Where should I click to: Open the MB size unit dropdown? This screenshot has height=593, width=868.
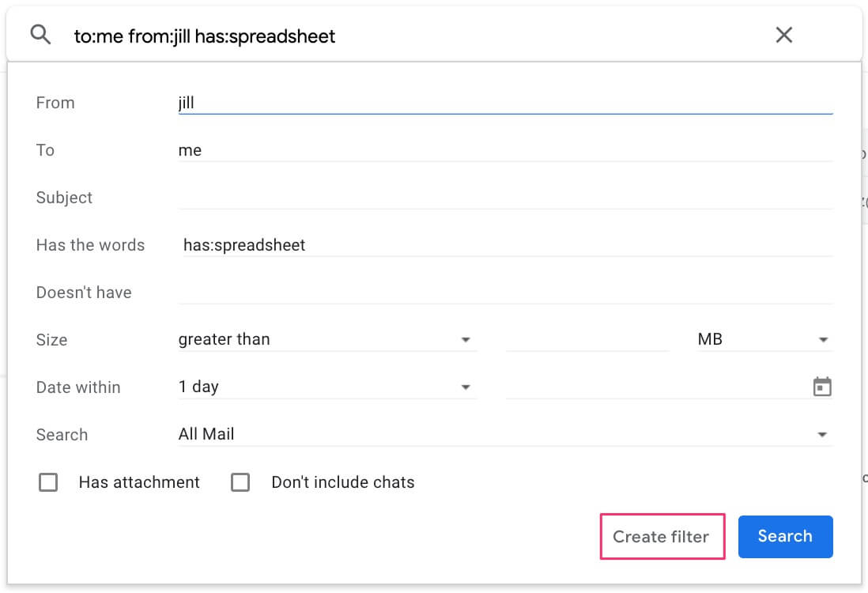(x=764, y=339)
